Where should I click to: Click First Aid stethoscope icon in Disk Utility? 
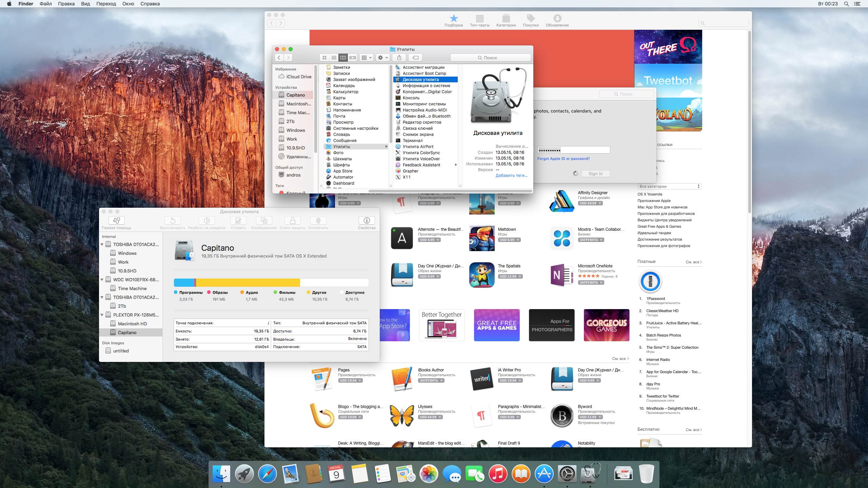pyautogui.click(x=116, y=220)
